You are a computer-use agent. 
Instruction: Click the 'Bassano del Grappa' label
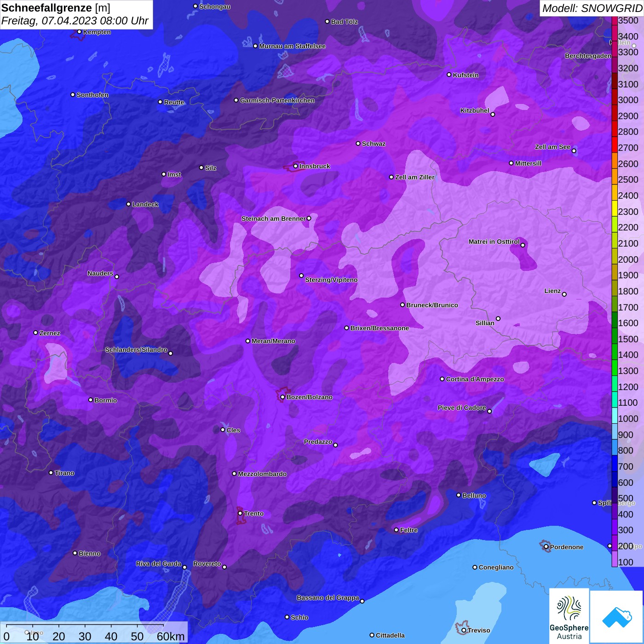pos(328,598)
